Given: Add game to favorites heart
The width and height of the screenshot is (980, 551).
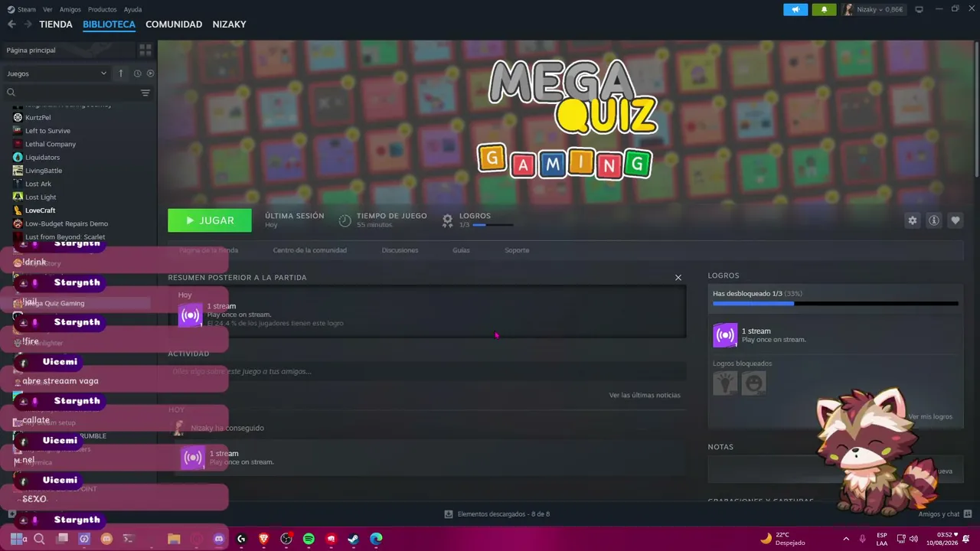Looking at the screenshot, I should tap(955, 220).
